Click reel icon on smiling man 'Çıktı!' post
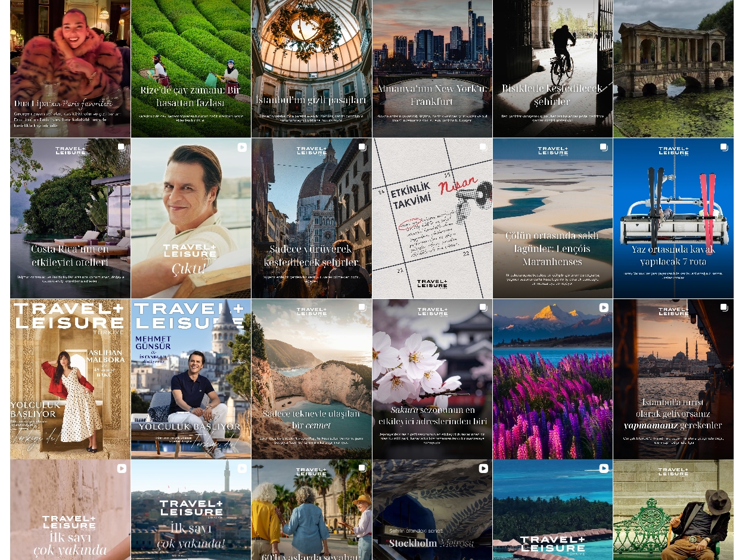The width and height of the screenshot is (742, 560). click(242, 147)
